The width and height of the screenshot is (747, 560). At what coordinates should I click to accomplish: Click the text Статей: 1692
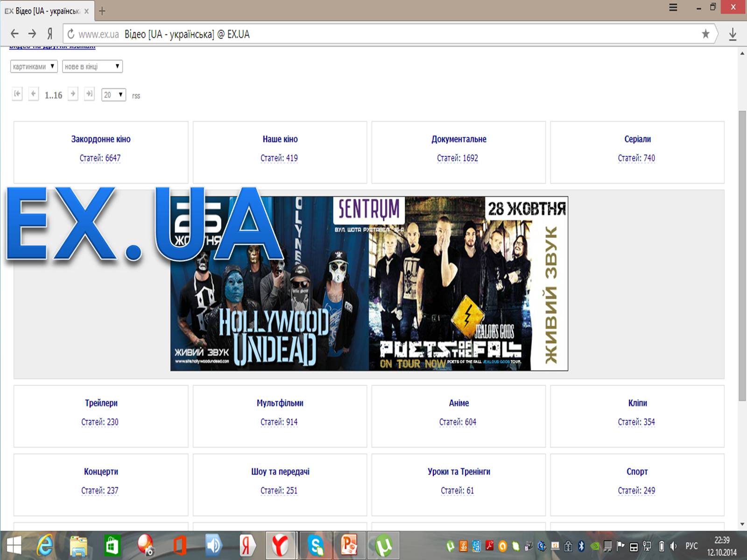(x=458, y=158)
